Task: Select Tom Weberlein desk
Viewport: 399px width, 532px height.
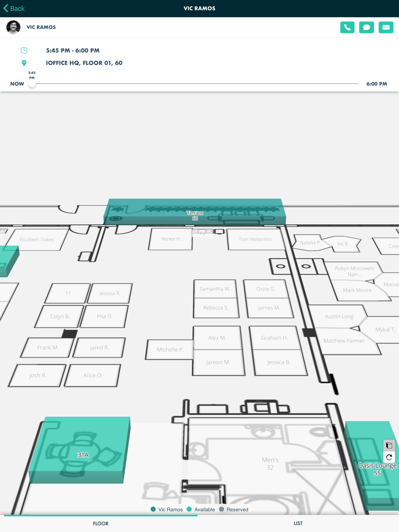Action: click(255, 239)
